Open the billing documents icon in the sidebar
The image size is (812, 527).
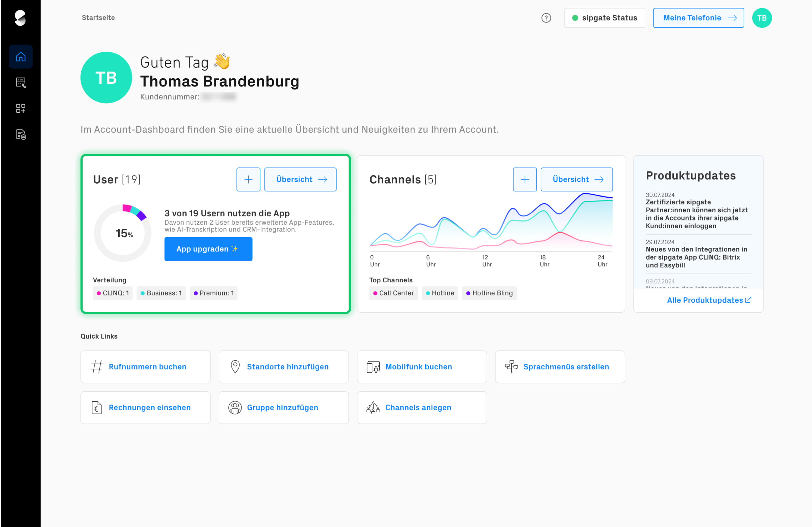20,135
